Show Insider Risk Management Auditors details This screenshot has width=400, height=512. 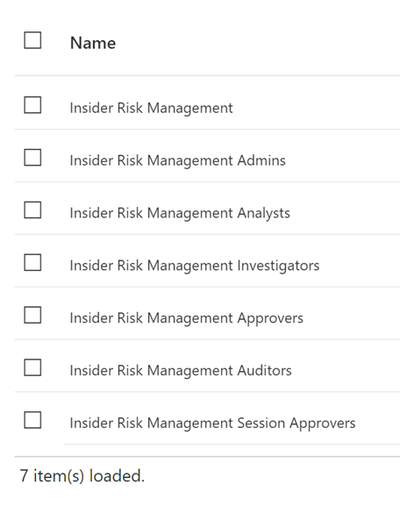pos(181,370)
